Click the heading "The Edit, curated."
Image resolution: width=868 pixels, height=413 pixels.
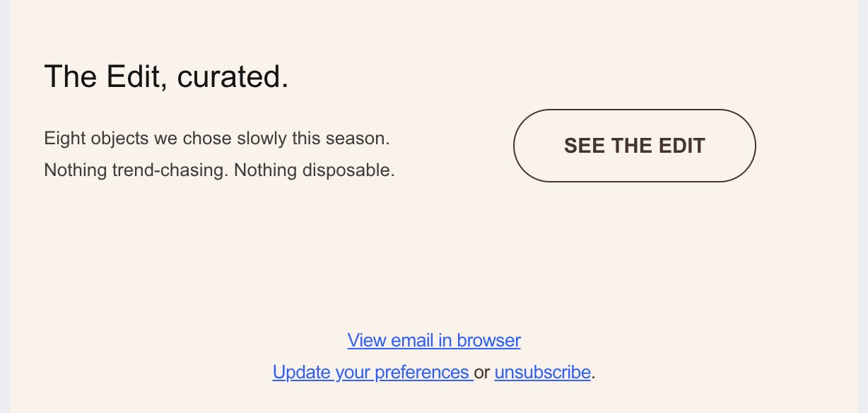[166, 76]
